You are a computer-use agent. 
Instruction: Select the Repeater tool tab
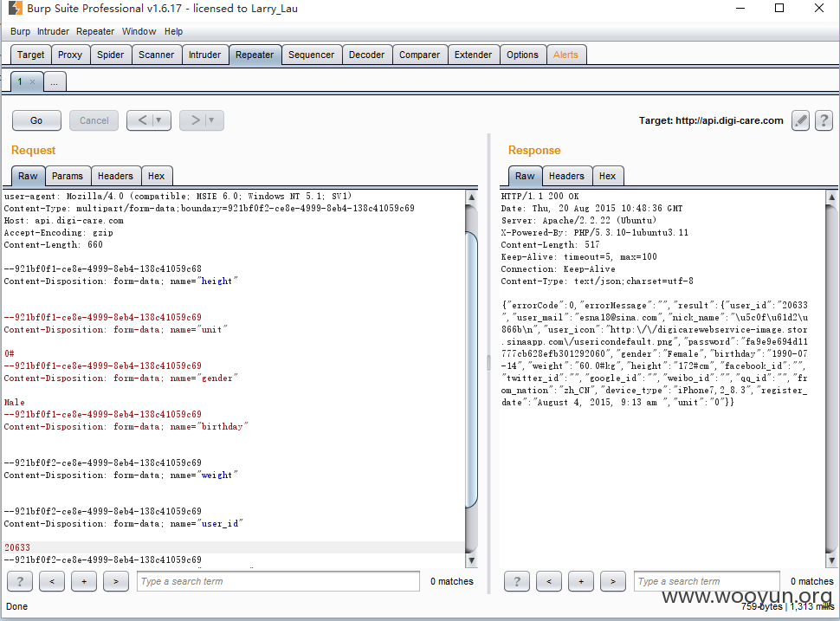(x=255, y=55)
